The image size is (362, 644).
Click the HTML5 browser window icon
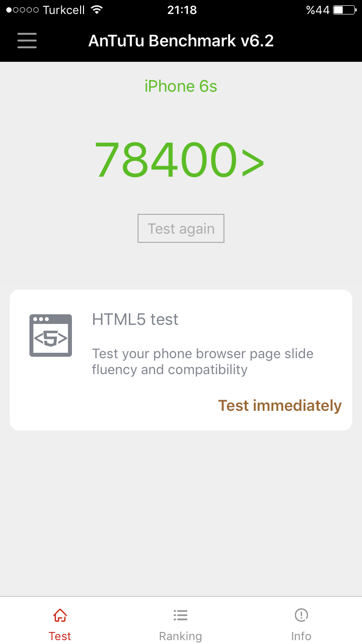click(51, 336)
